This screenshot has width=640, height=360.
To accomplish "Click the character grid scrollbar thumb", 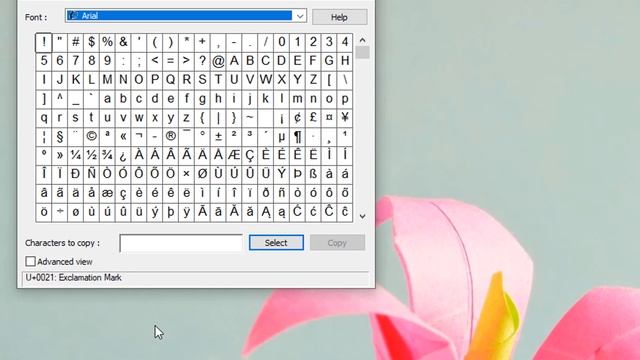I will pos(362,53).
